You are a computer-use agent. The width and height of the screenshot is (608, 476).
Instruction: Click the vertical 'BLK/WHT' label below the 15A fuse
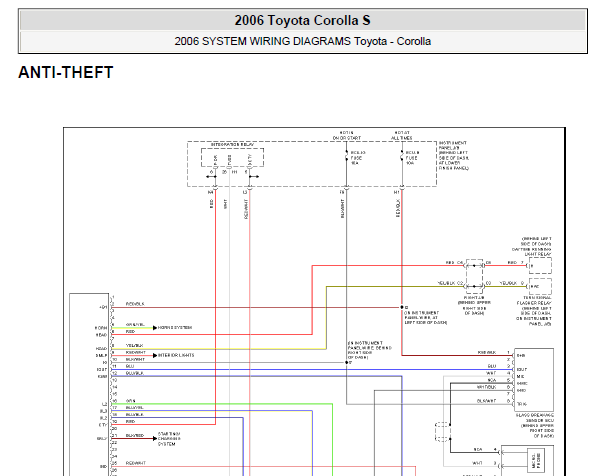coord(342,208)
